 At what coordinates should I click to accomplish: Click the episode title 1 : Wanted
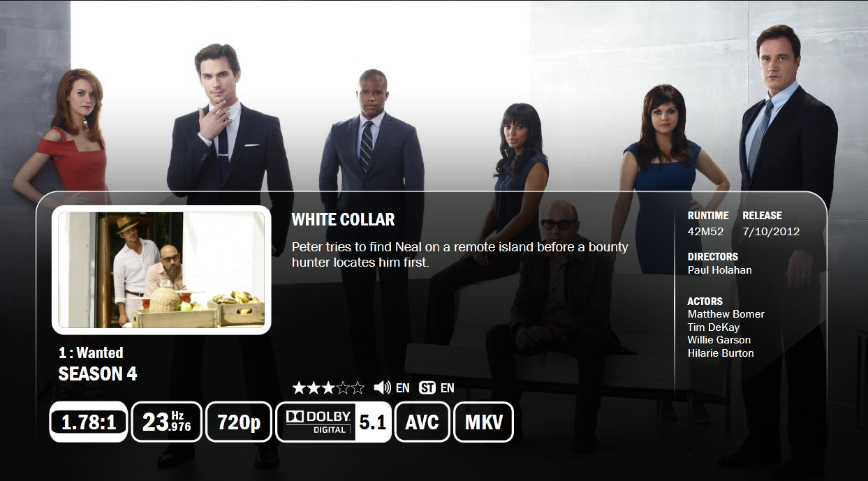[x=91, y=353]
